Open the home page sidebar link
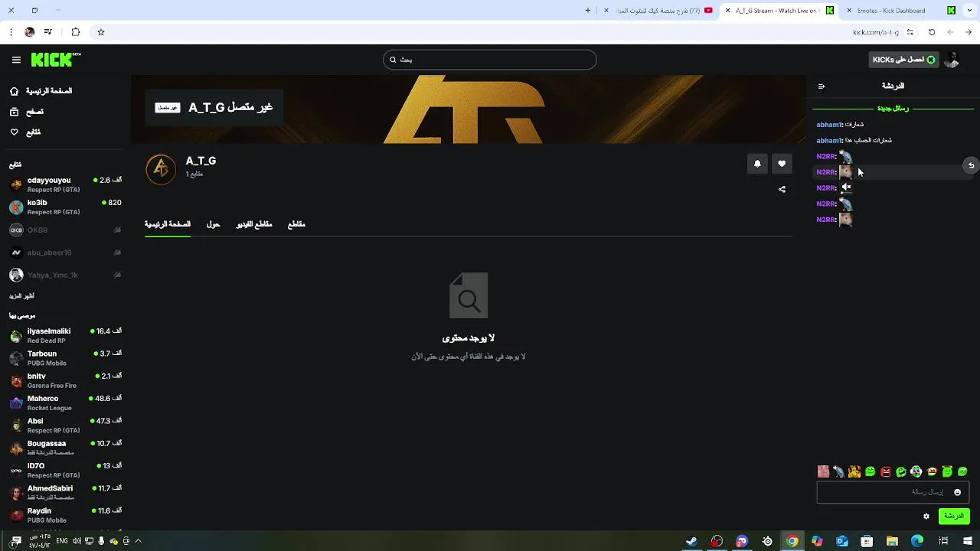 [41, 91]
